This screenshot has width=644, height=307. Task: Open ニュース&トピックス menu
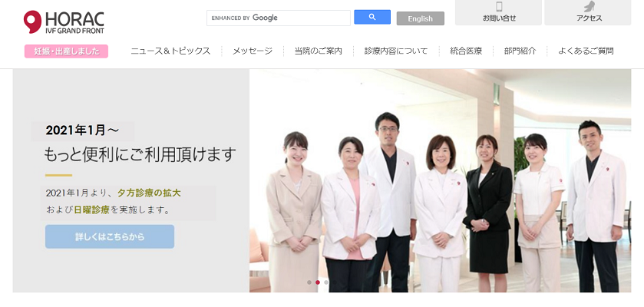coord(170,51)
